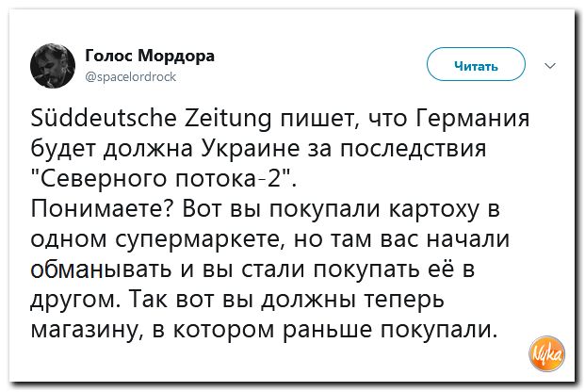Click the word другом in the tweet
The width and height of the screenshot is (585, 392).
75,301
